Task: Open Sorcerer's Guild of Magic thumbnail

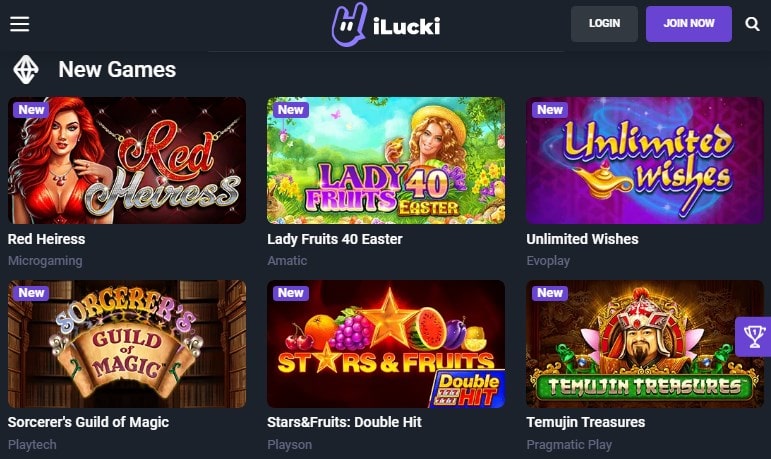Action: point(127,344)
